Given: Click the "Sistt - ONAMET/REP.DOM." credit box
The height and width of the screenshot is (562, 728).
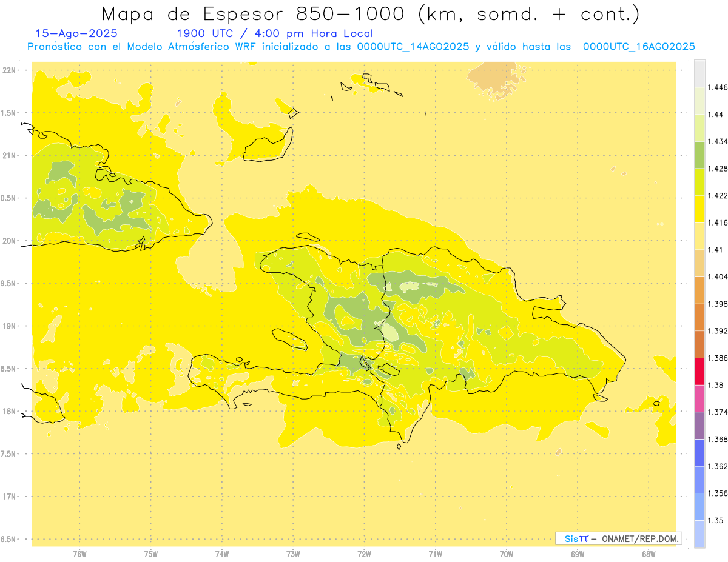Looking at the screenshot, I should point(619,538).
